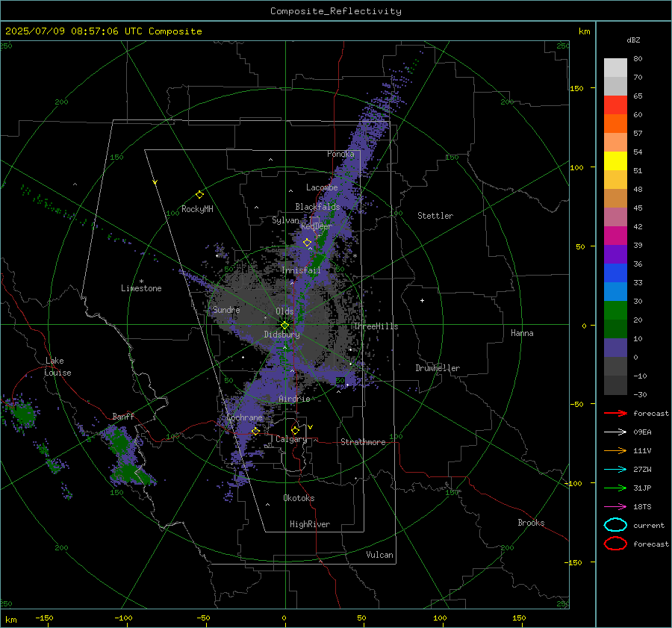Pick the slate purple swatch between 10 and 0
This screenshot has height=628, width=672.
coord(615,347)
